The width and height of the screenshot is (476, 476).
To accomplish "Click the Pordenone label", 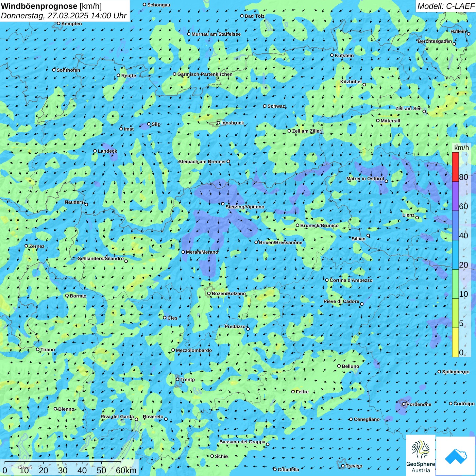I will (x=419, y=404).
